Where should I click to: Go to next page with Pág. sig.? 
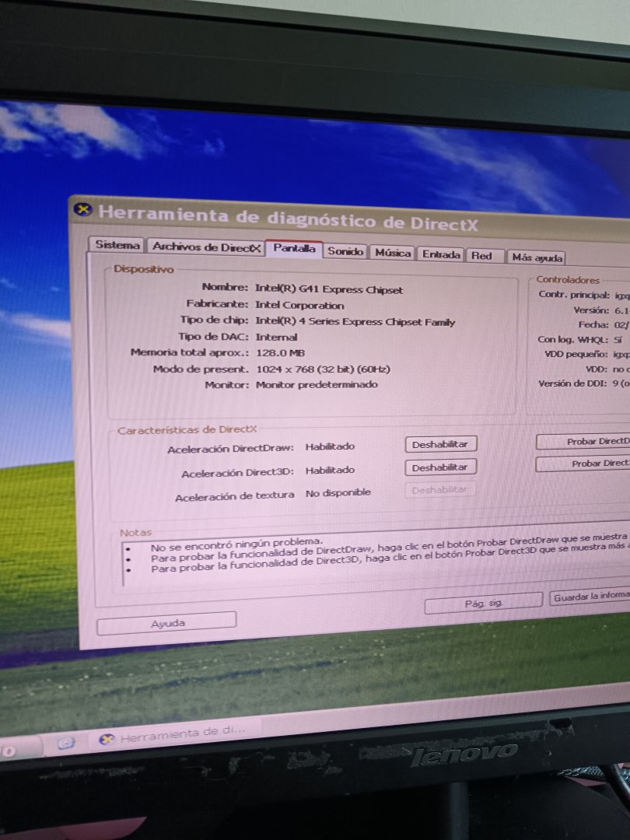[483, 604]
